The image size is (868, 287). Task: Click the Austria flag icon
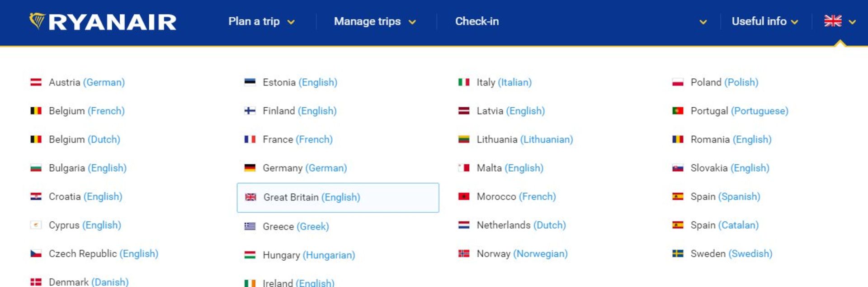[x=36, y=82]
